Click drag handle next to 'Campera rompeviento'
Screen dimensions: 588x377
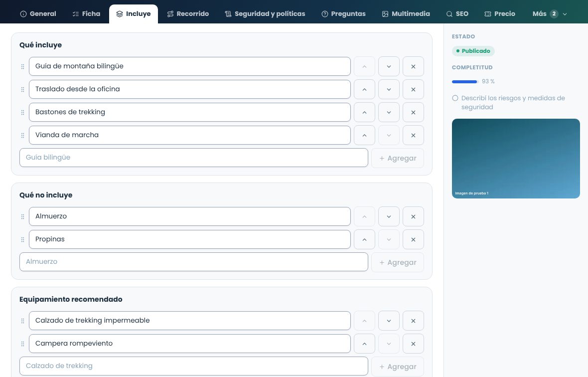22,344
